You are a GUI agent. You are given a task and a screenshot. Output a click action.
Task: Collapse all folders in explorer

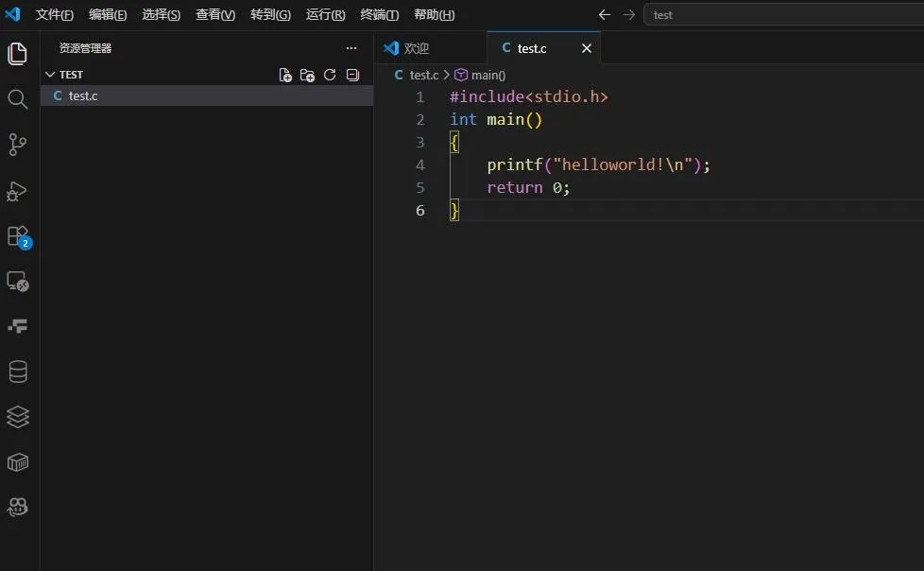tap(352, 75)
